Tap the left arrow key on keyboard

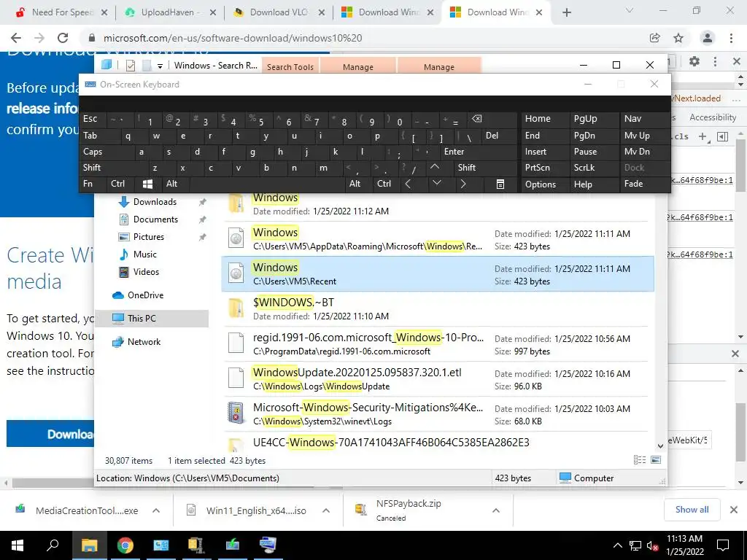tap(408, 184)
